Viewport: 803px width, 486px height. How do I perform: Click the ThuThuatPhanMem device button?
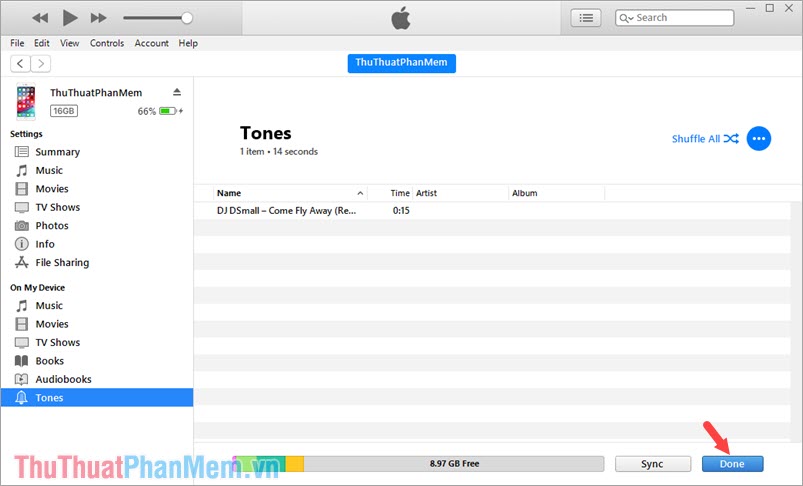402,63
